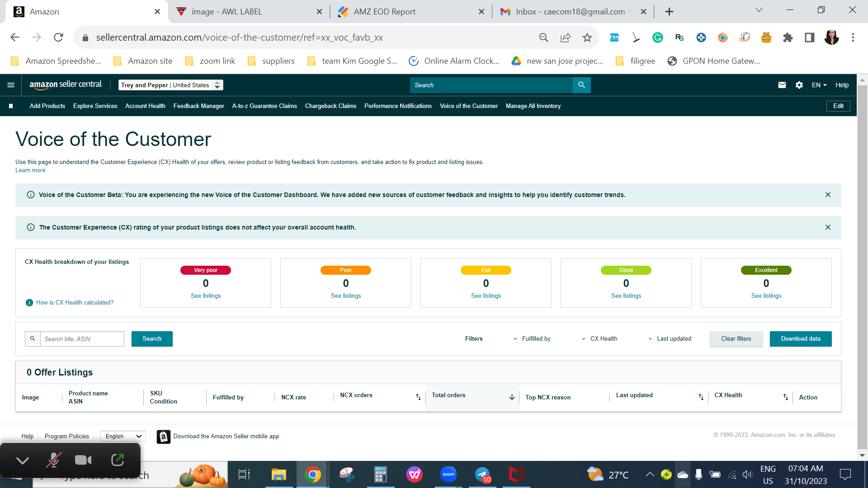Open the settings gear icon
Screen dimensions: 868x488
click(x=799, y=85)
